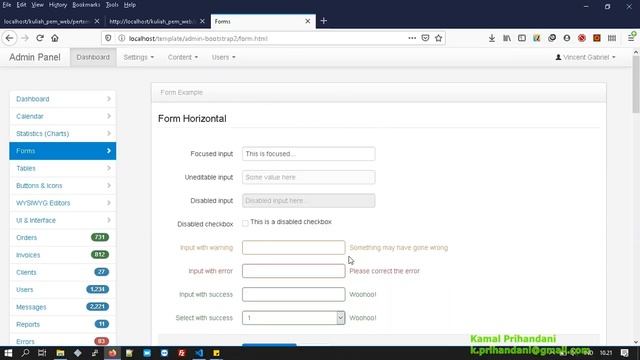This screenshot has width=640, height=360.
Task: Open Orders in the sidebar
Action: tap(62, 238)
